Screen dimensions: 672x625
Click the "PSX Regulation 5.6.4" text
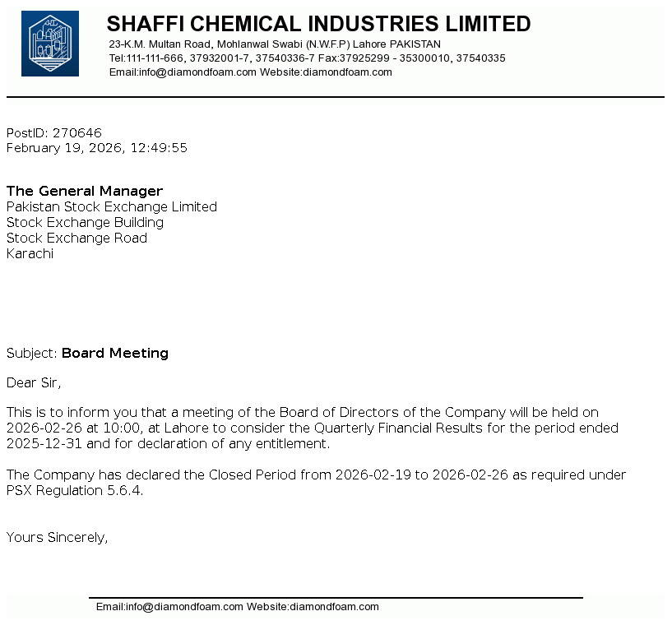pos(74,491)
